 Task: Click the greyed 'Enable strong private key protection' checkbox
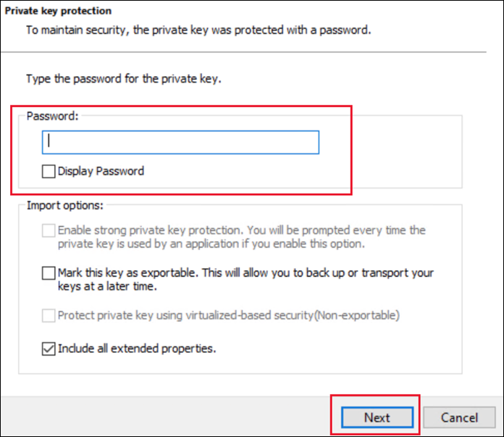49,230
